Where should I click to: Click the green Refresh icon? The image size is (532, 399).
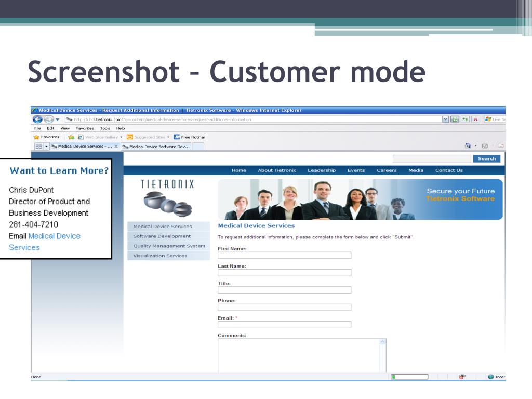point(465,119)
